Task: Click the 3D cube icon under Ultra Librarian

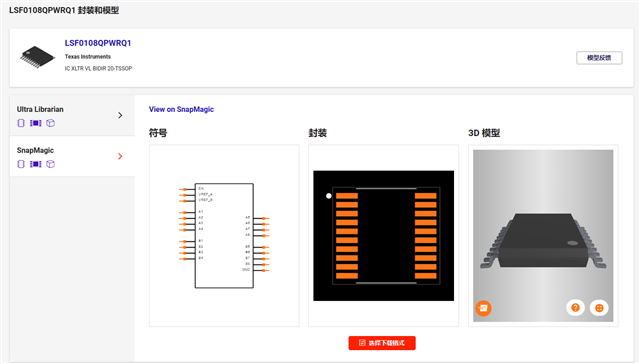Action: pyautogui.click(x=50, y=123)
